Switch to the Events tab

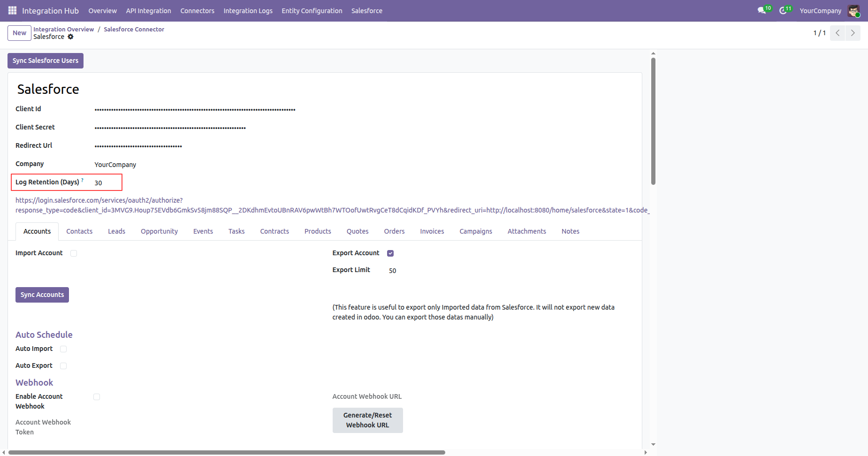coord(203,231)
